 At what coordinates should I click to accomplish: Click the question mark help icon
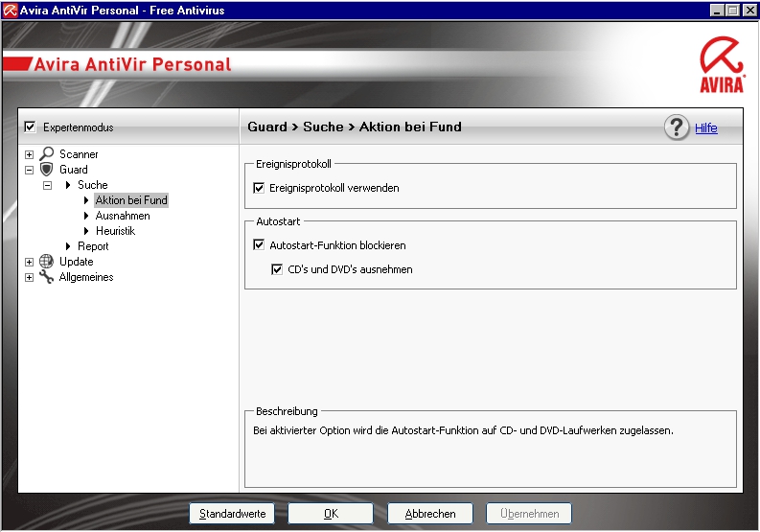(677, 127)
